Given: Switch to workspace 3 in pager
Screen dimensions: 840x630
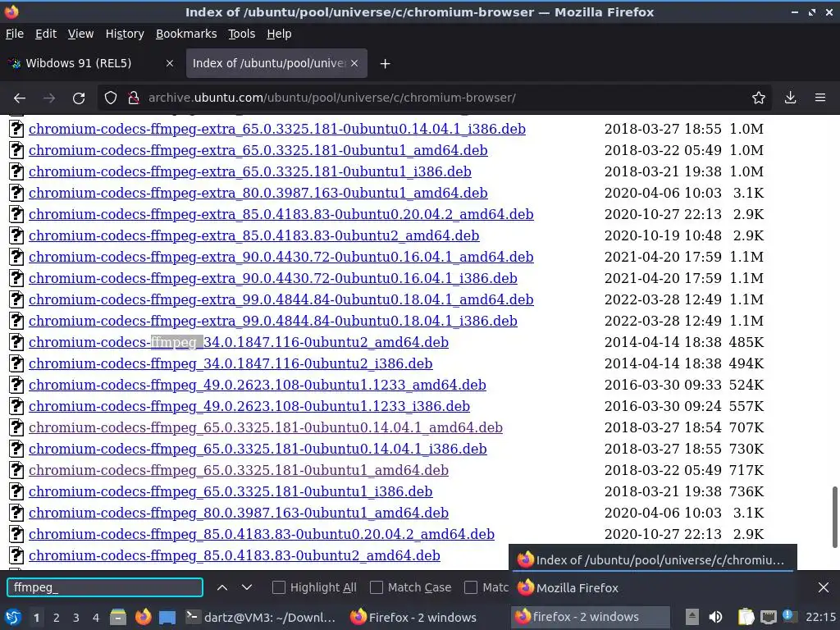Looking at the screenshot, I should tap(75, 618).
